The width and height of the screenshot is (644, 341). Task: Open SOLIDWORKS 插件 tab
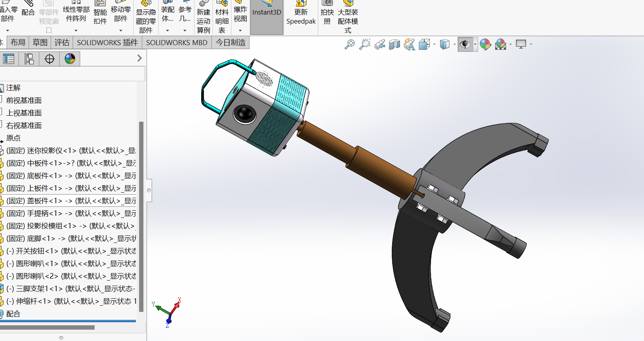(x=107, y=42)
